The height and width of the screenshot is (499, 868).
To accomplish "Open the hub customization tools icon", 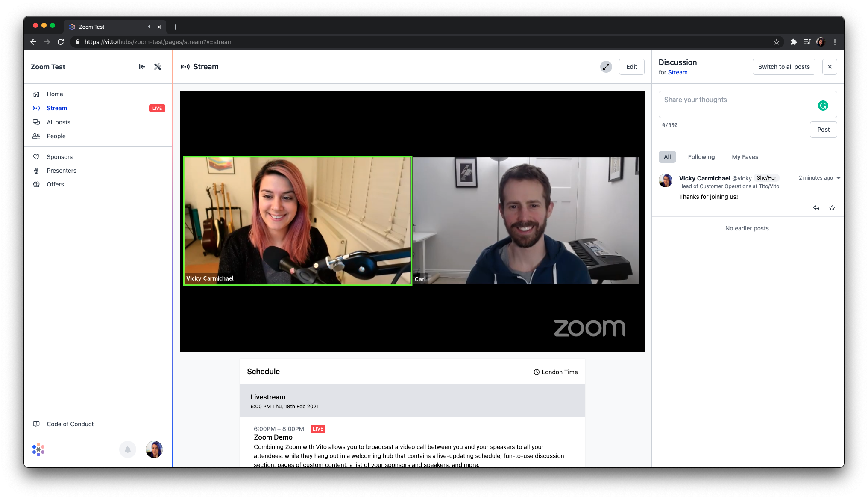I will (158, 67).
